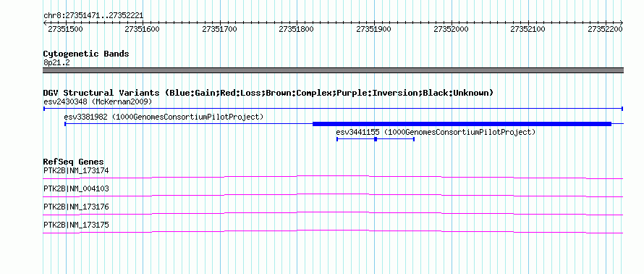Click esv3441155 variant label
Screen dimensions: 644x274
tap(436, 133)
